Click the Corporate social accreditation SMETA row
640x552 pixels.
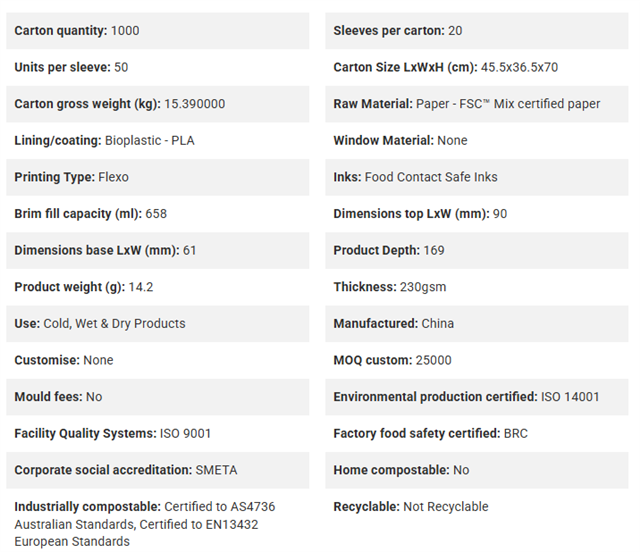click(158, 470)
